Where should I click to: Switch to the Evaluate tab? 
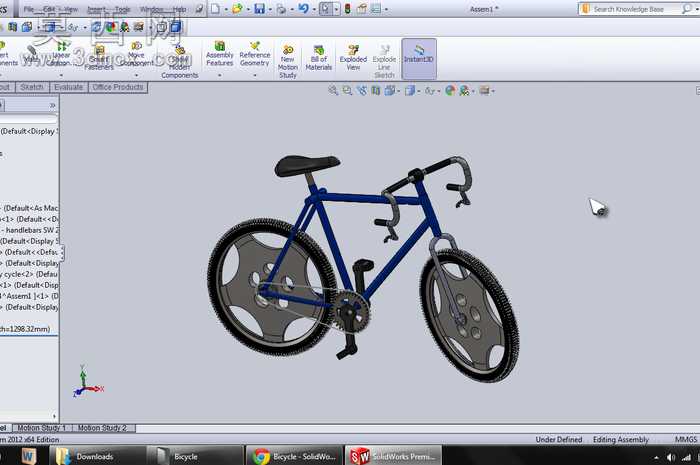click(x=68, y=87)
